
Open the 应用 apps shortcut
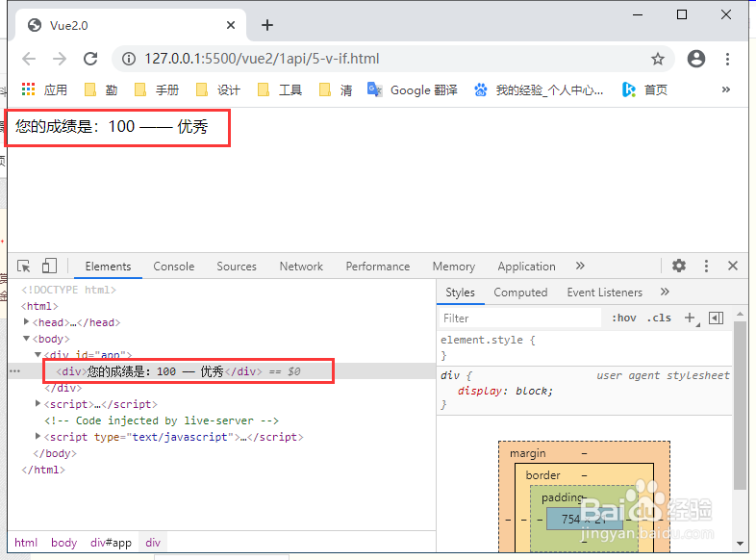point(44,89)
